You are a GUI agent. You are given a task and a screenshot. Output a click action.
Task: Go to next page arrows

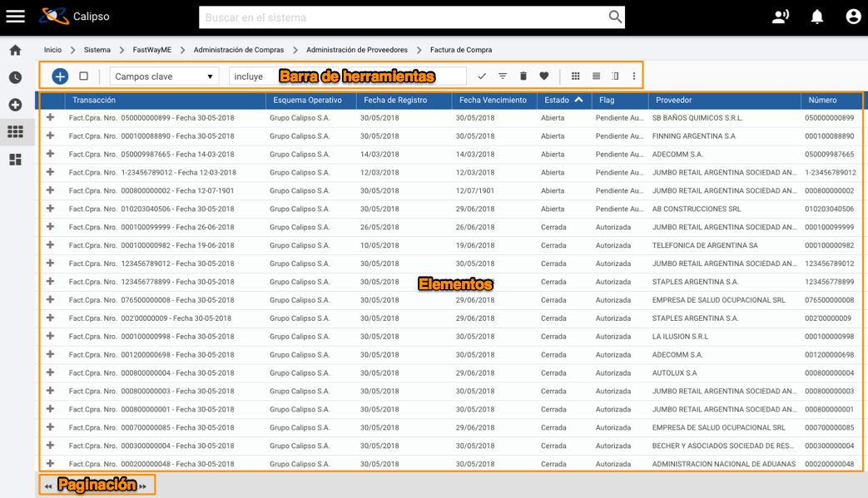point(143,486)
